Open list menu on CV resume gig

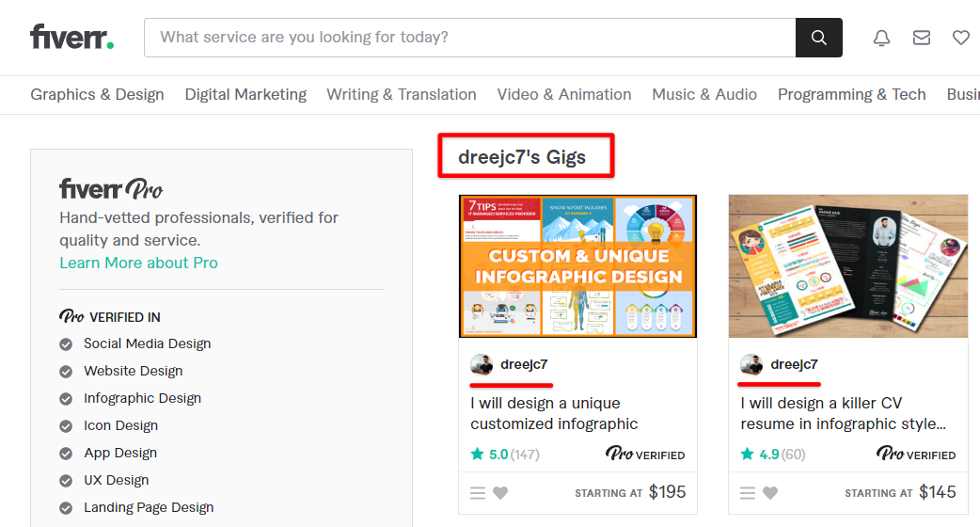click(748, 493)
